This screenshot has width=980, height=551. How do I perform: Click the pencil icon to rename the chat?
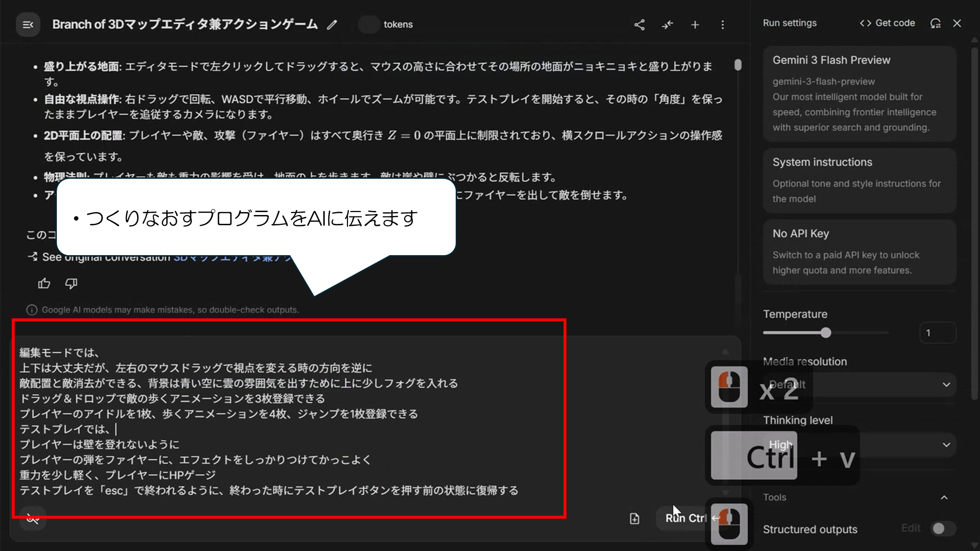point(332,24)
